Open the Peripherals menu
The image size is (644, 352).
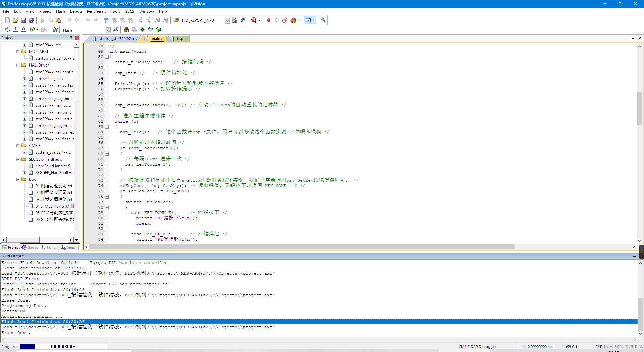pos(96,11)
